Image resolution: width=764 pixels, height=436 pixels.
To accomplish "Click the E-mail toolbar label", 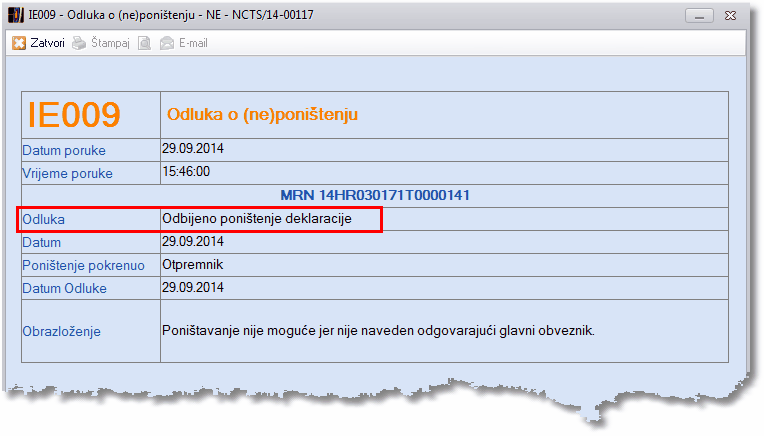I will click(x=193, y=43).
